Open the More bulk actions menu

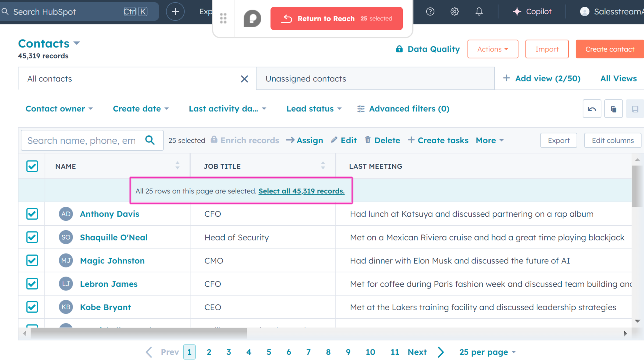[489, 140]
